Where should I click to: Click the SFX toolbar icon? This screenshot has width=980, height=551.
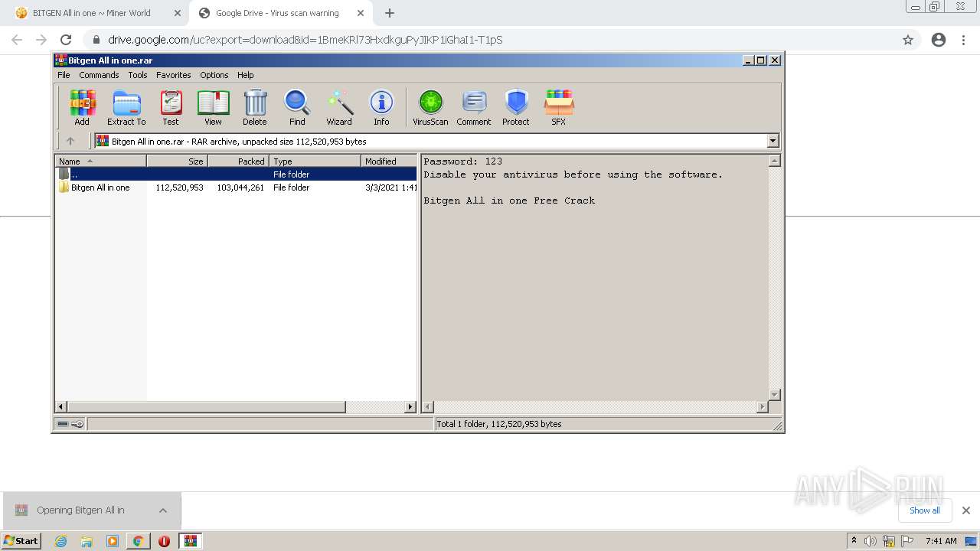point(559,107)
